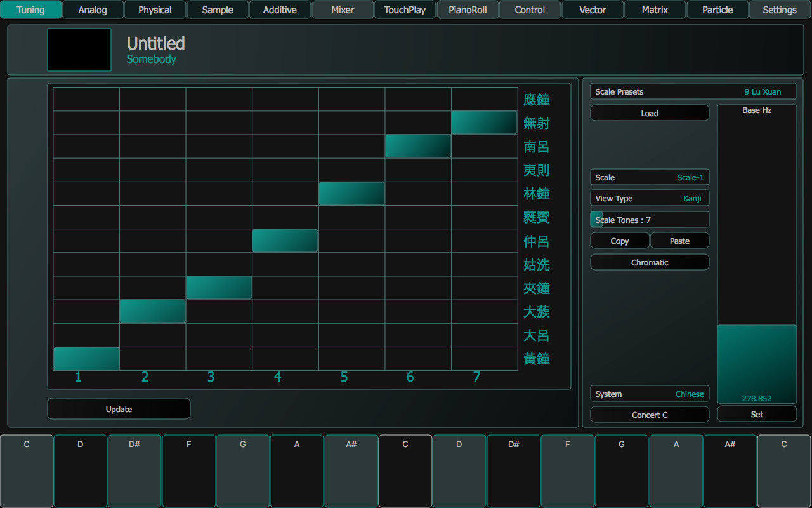Copy the current scale
The image size is (812, 508).
pyautogui.click(x=620, y=240)
